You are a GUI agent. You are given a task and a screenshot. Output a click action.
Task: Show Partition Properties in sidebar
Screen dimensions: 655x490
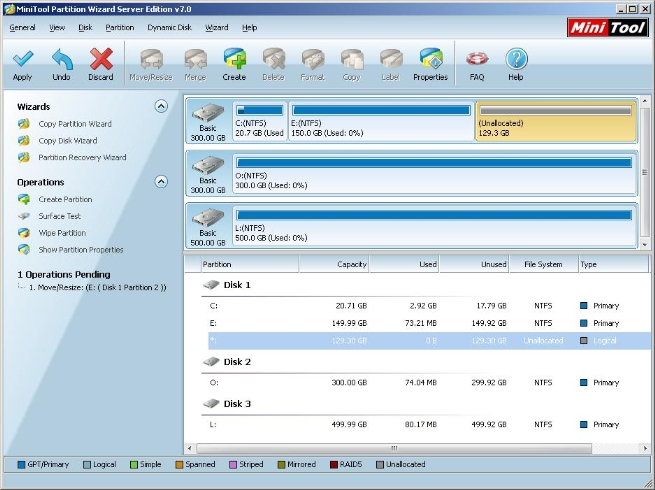[x=81, y=250]
